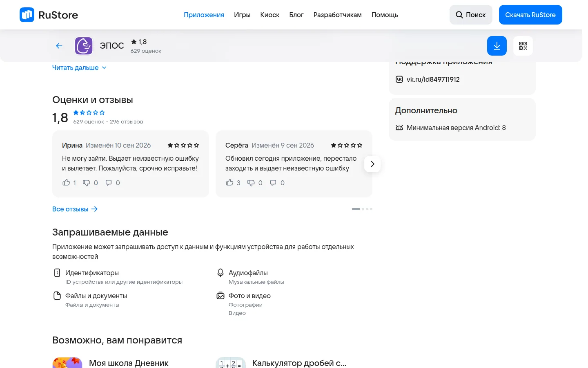588x368 pixels.
Task: Click the overall 1,8 star rating row
Action: pos(89,112)
